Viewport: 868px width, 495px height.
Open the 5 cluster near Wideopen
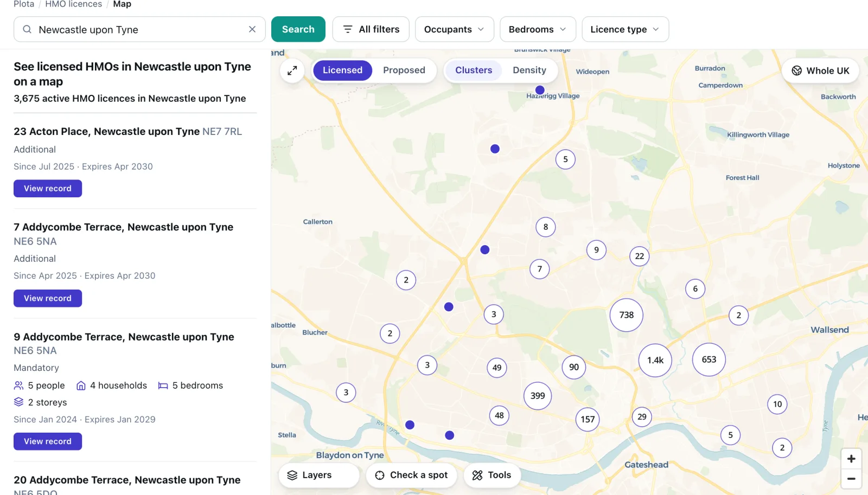tap(565, 159)
